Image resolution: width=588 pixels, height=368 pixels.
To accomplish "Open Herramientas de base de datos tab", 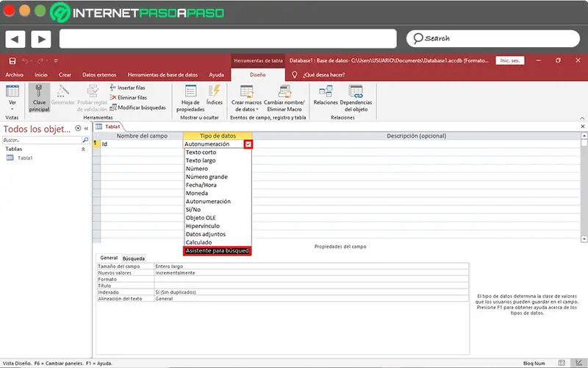I will coord(162,75).
